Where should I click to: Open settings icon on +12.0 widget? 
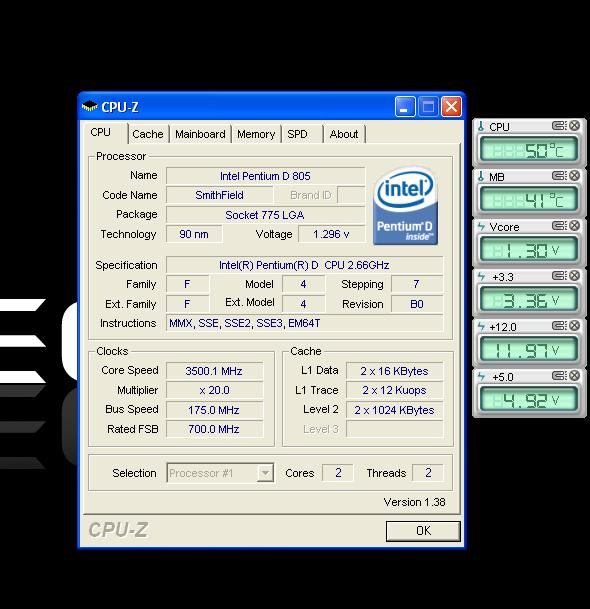(559, 325)
